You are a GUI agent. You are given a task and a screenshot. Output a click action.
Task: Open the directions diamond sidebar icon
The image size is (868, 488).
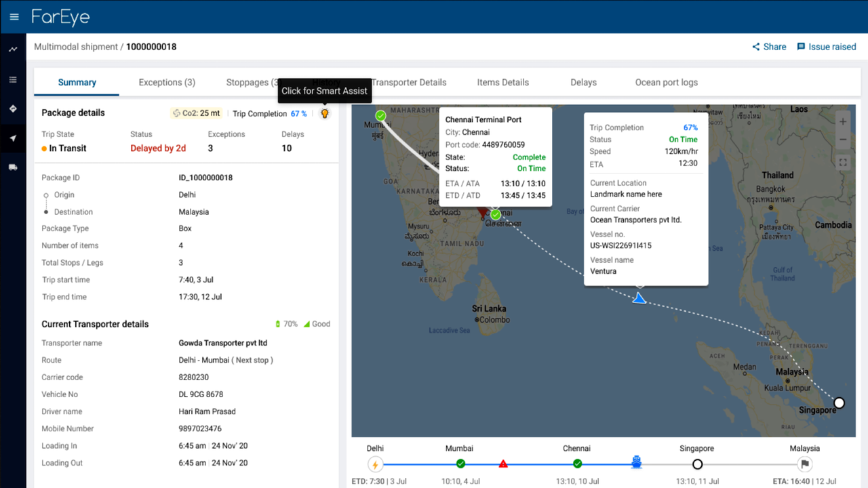13,108
